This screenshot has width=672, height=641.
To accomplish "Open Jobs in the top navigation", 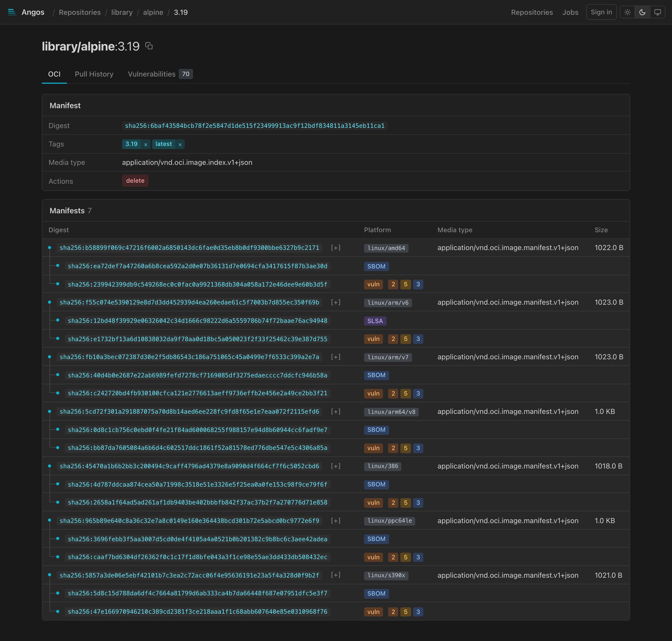I will [x=570, y=12].
